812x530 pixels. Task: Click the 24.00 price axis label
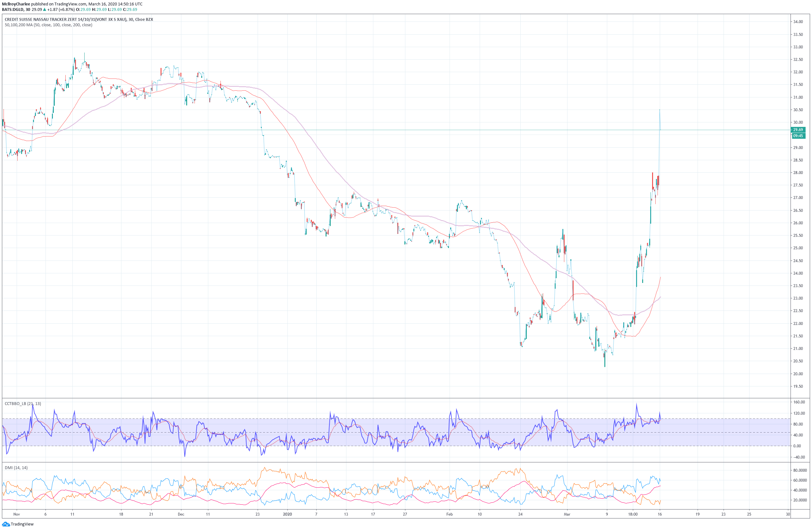[798, 273]
